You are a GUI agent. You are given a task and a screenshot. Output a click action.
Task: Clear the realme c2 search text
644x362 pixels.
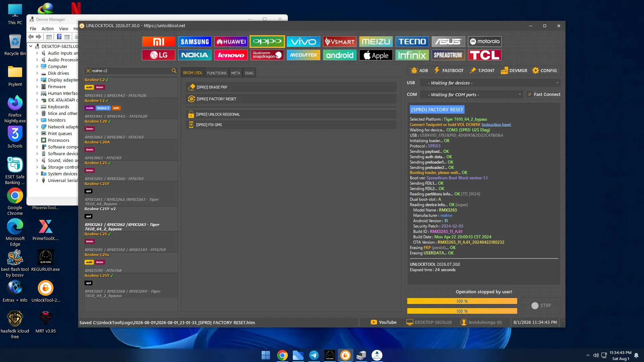(x=88, y=71)
